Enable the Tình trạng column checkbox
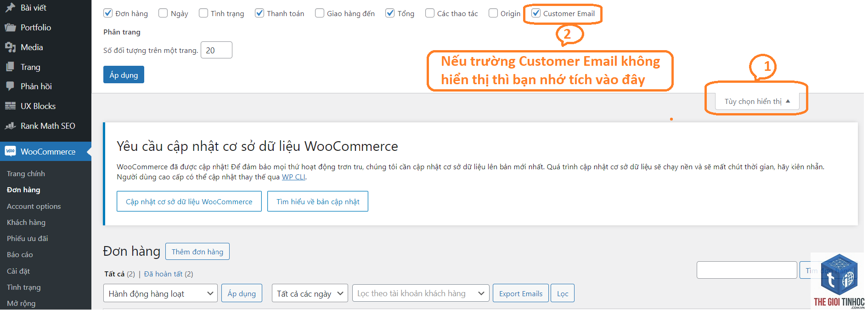This screenshot has height=310, width=868. (x=203, y=13)
